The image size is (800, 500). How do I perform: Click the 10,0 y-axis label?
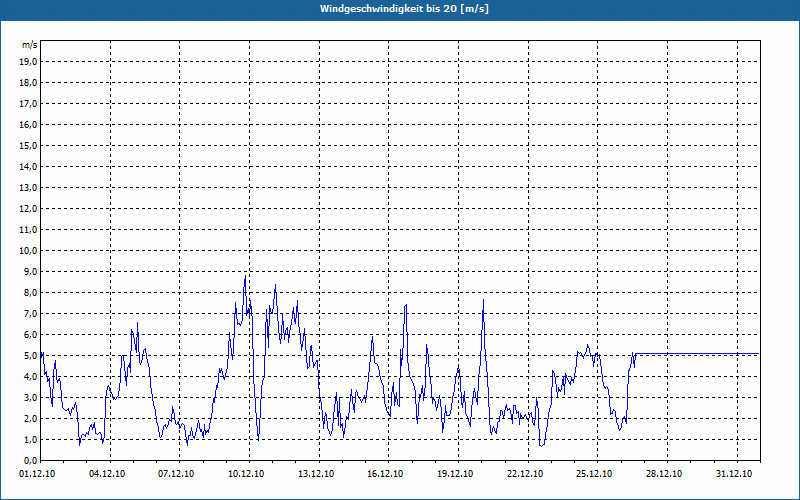(x=29, y=251)
